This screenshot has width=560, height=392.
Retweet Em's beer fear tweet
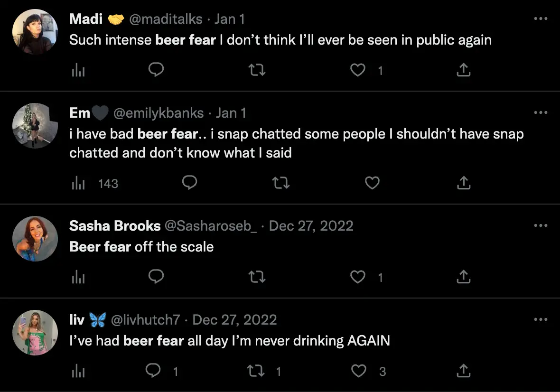pyautogui.click(x=280, y=183)
